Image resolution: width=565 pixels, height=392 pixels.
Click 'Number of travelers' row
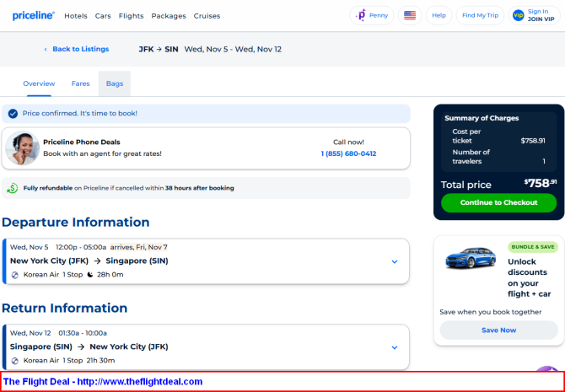(x=498, y=157)
